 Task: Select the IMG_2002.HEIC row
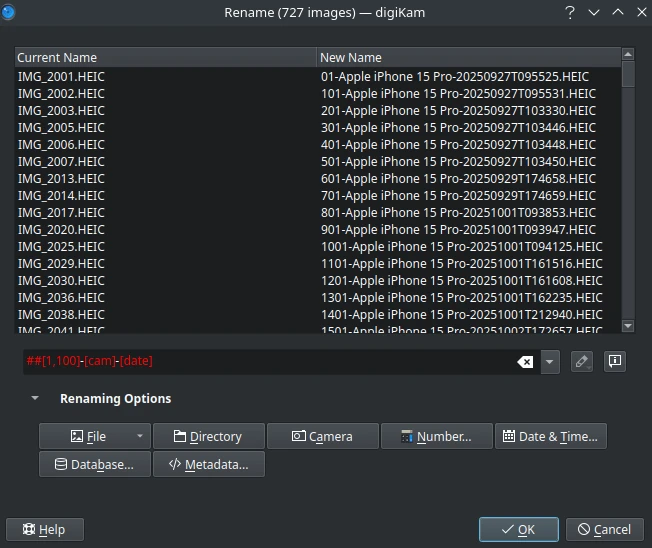pyautogui.click(x=318, y=94)
